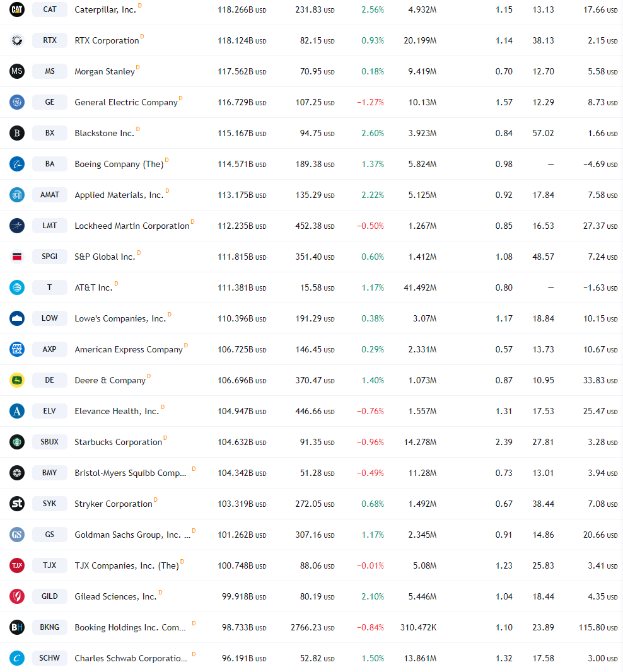Open the SYK ticker badge
Screen dimensions: 623x672
pyautogui.click(x=50, y=504)
